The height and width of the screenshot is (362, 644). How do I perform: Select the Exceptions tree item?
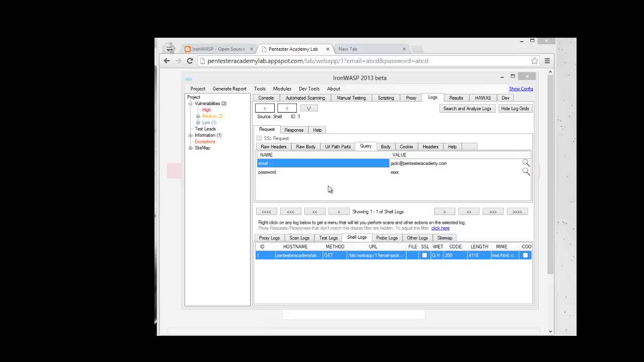(x=205, y=142)
